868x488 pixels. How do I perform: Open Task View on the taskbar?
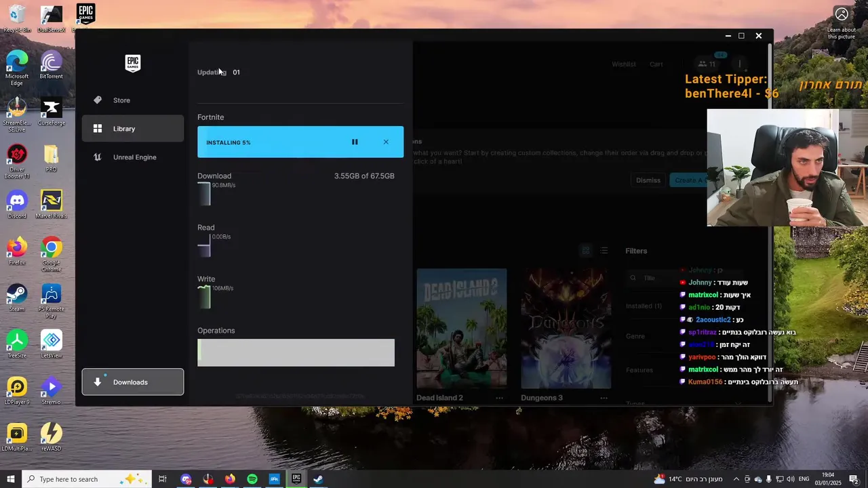(163, 479)
